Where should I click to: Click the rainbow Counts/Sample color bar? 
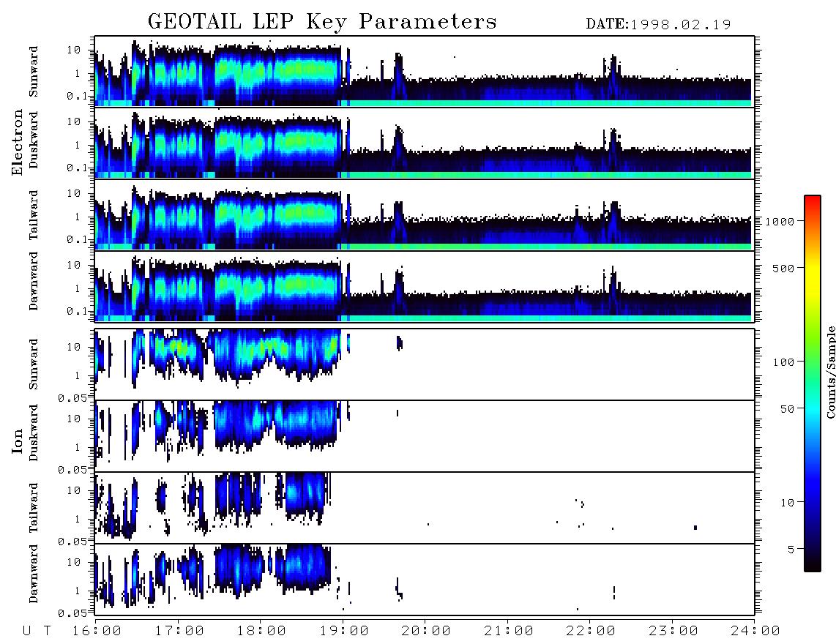812,383
